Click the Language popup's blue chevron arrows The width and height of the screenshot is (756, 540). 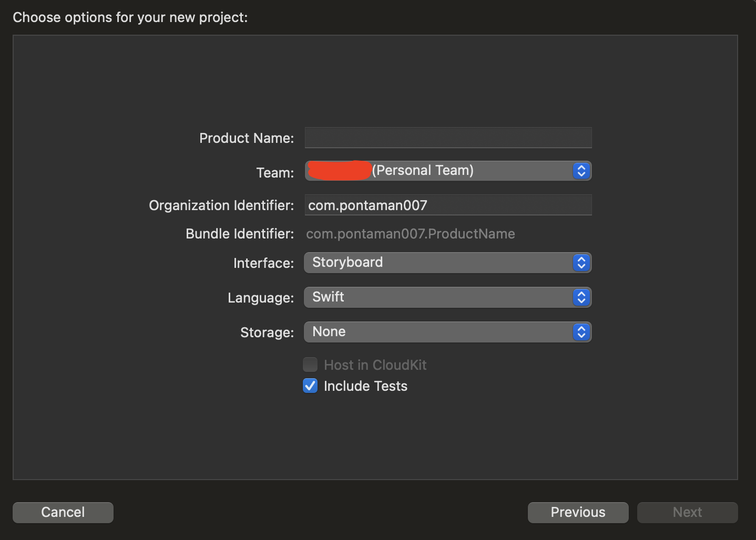click(581, 297)
